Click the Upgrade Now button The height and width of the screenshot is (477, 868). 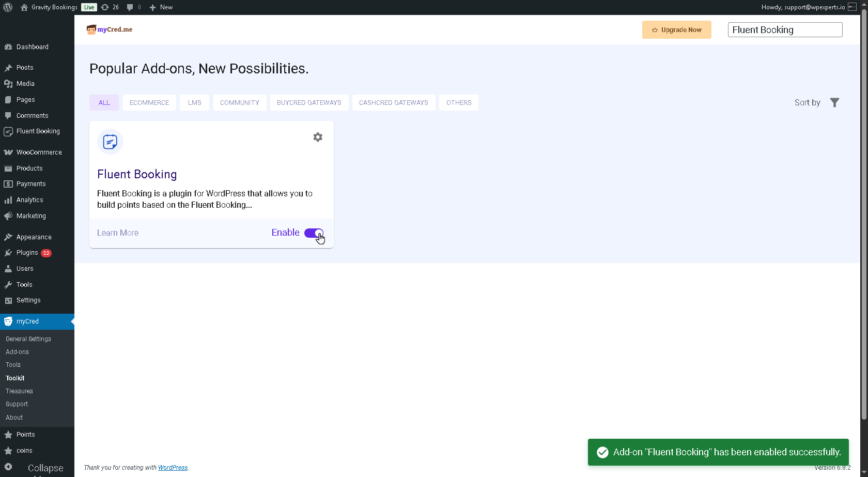(x=676, y=30)
